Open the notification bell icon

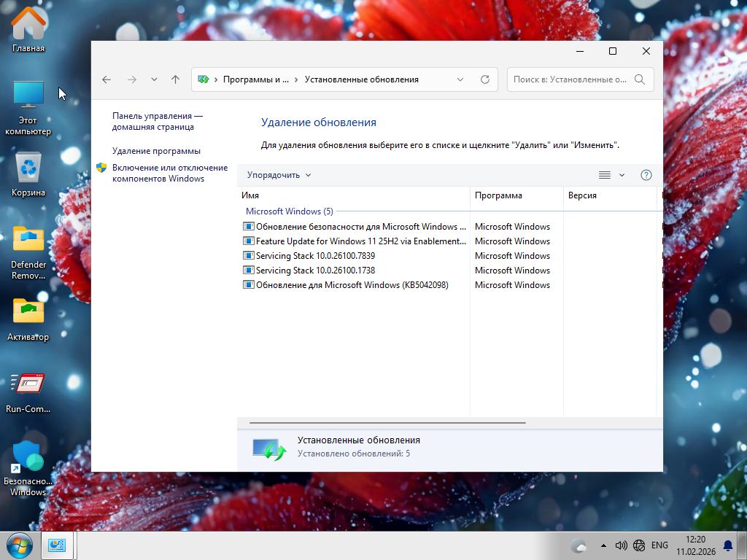pos(727,545)
